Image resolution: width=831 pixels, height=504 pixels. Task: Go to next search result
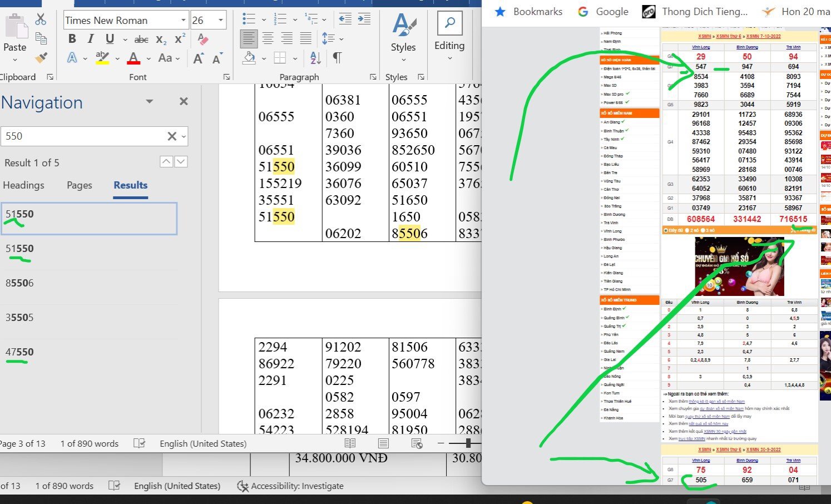[181, 161]
